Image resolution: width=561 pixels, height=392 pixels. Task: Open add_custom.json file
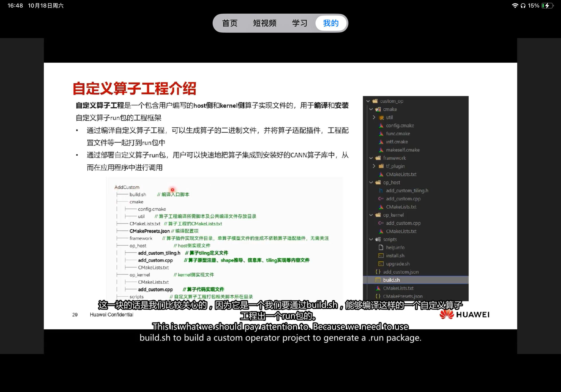click(x=401, y=272)
